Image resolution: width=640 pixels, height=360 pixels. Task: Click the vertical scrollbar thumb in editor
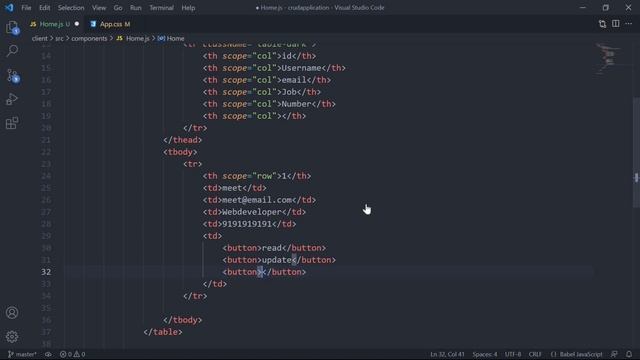tap(636, 153)
